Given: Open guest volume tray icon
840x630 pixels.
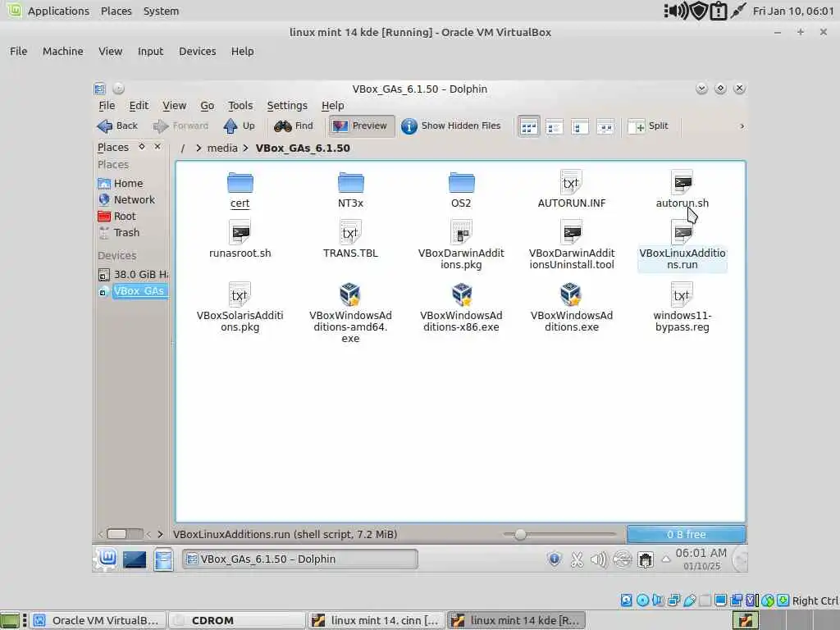Looking at the screenshot, I should pos(599,559).
